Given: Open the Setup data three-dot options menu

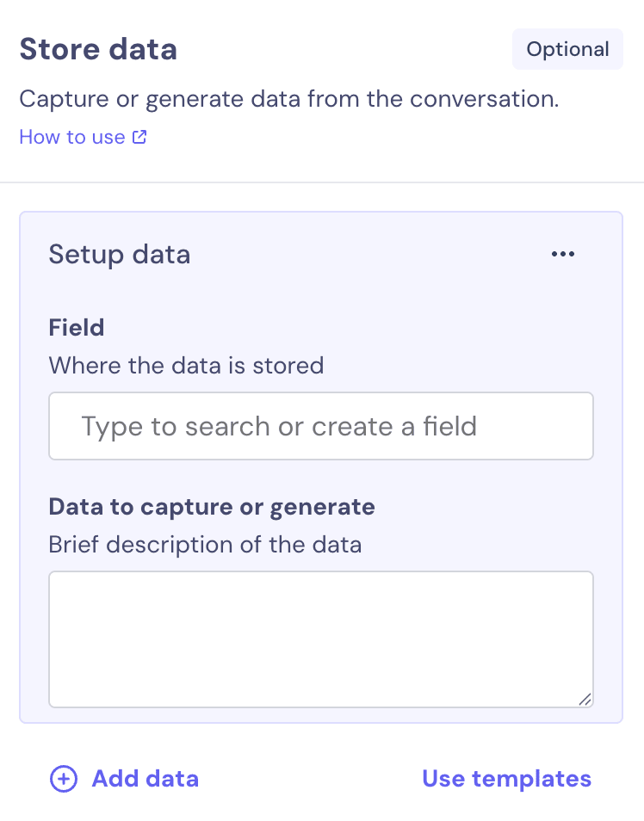Looking at the screenshot, I should (562, 254).
